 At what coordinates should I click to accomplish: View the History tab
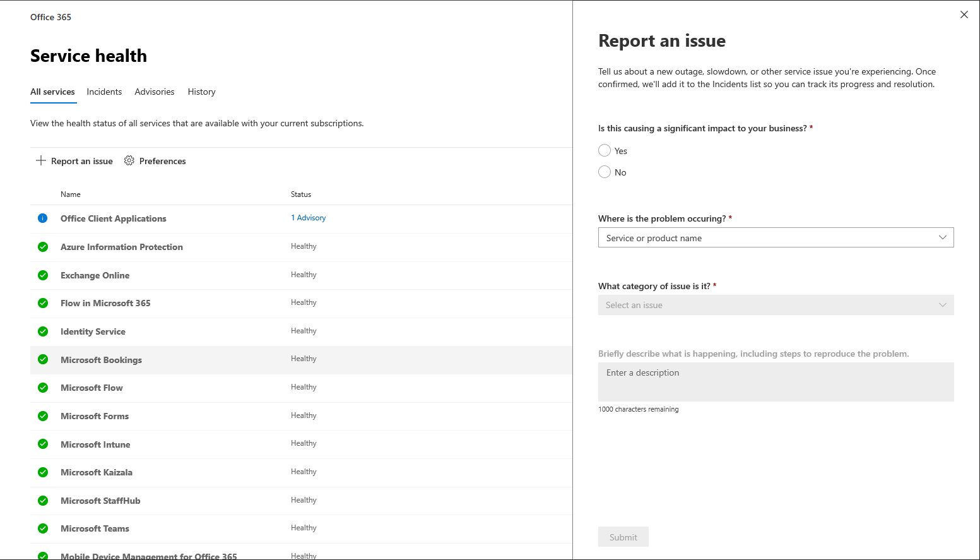point(201,92)
